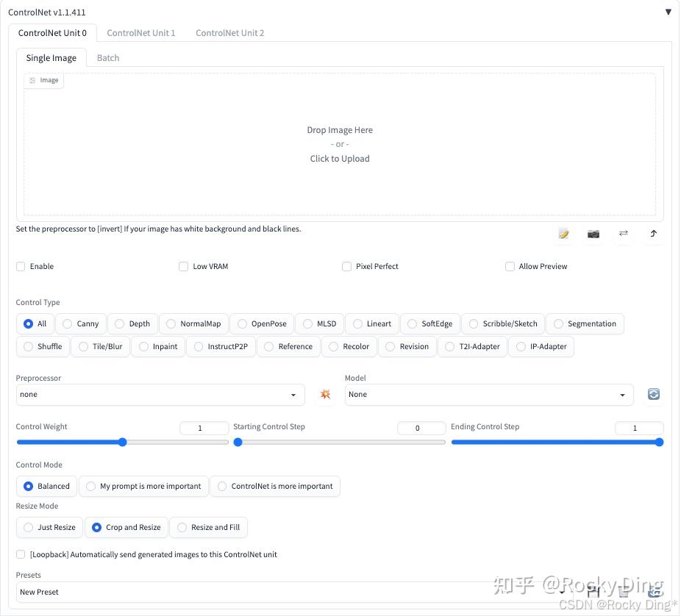This screenshot has width=681, height=616.
Task: Choose Inpaint control type
Action: coord(158,346)
